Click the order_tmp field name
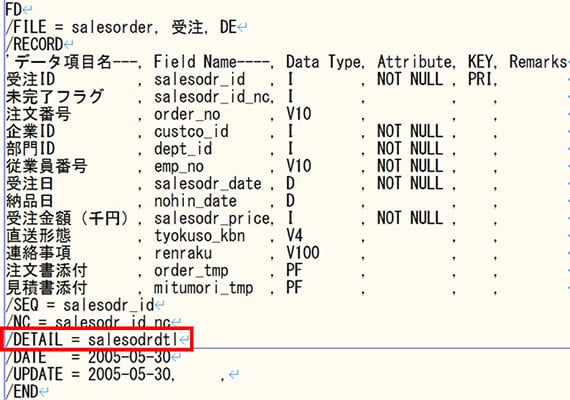 point(192,271)
